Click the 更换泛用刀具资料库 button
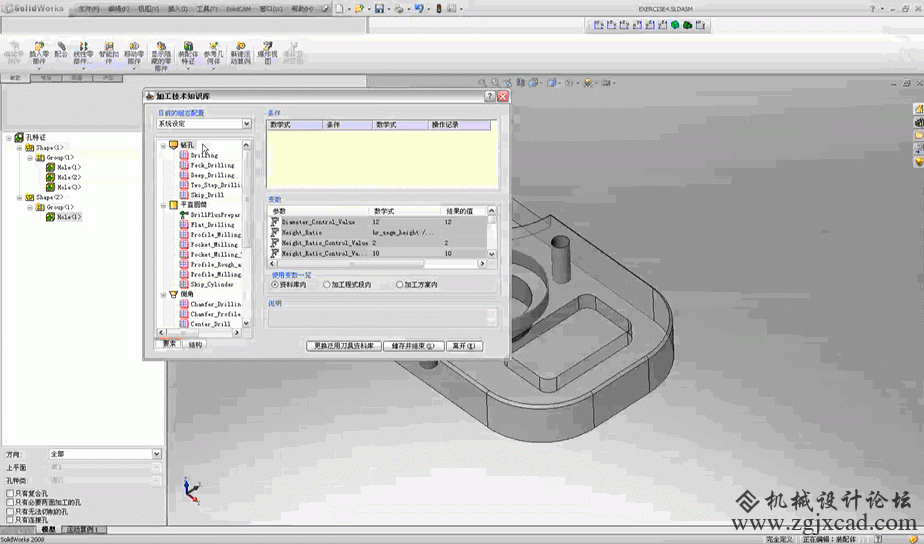 point(344,346)
